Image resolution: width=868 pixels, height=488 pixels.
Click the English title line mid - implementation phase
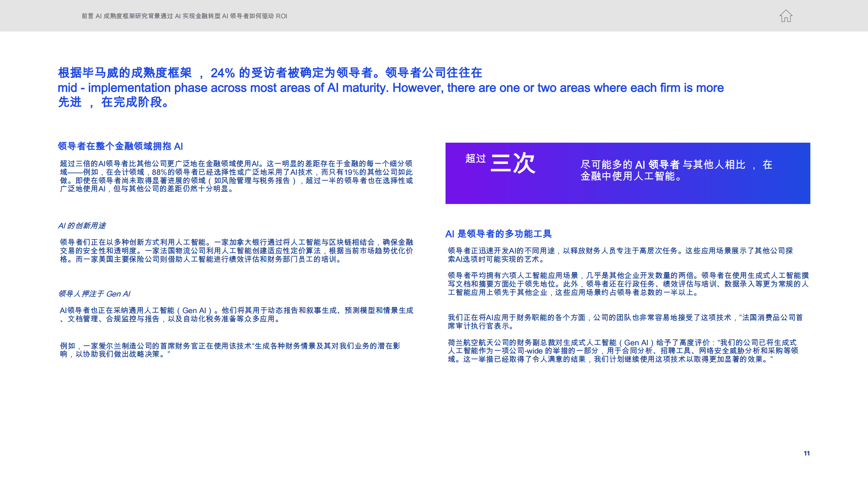click(390, 88)
